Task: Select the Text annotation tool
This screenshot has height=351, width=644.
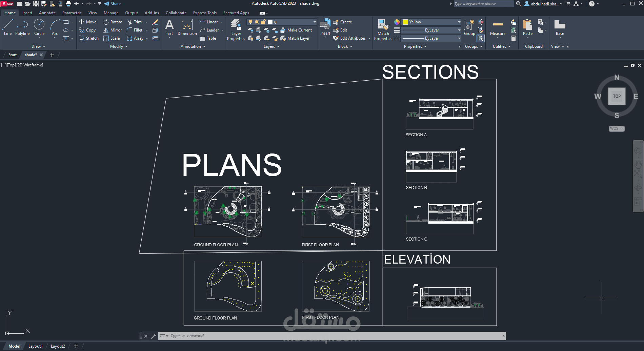Action: (x=169, y=27)
